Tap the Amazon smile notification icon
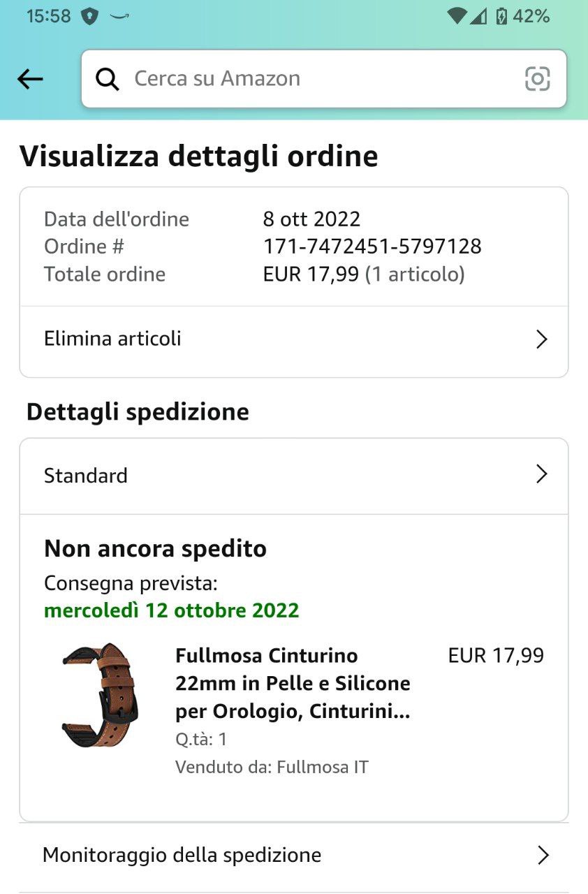The width and height of the screenshot is (588, 894). pos(120,16)
